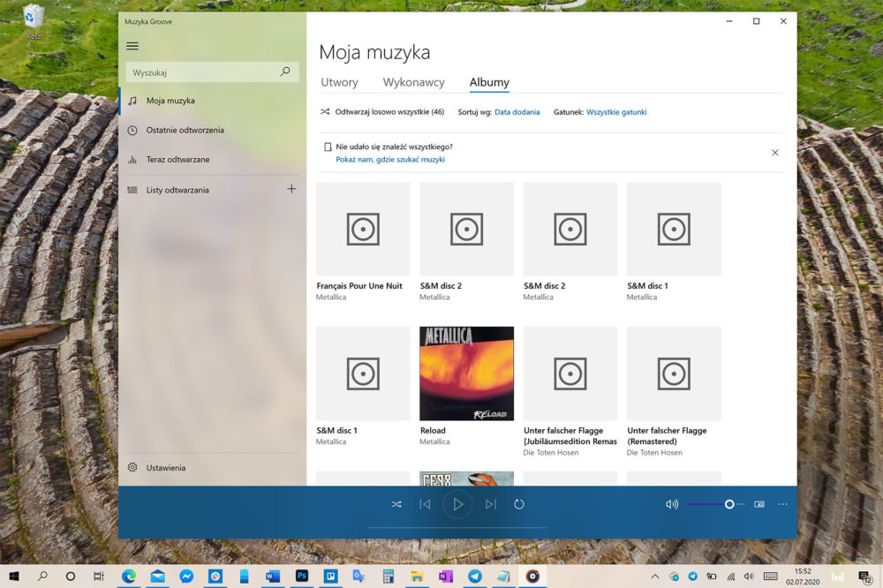The height and width of the screenshot is (588, 883).
Task: Expand the system tray hidden icons
Action: [655, 577]
